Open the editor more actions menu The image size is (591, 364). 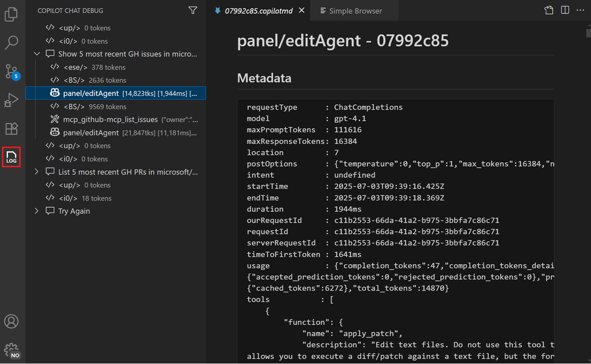tap(580, 9)
